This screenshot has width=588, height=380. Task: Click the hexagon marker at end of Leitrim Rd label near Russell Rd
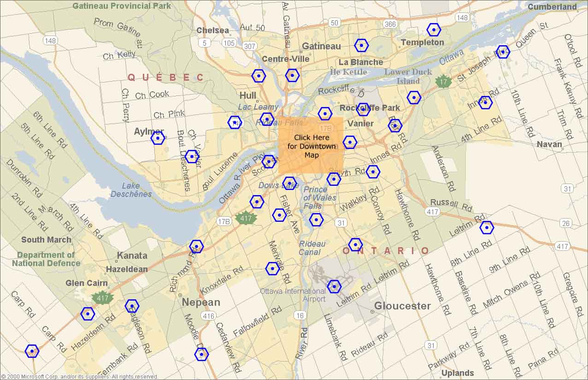point(487,227)
